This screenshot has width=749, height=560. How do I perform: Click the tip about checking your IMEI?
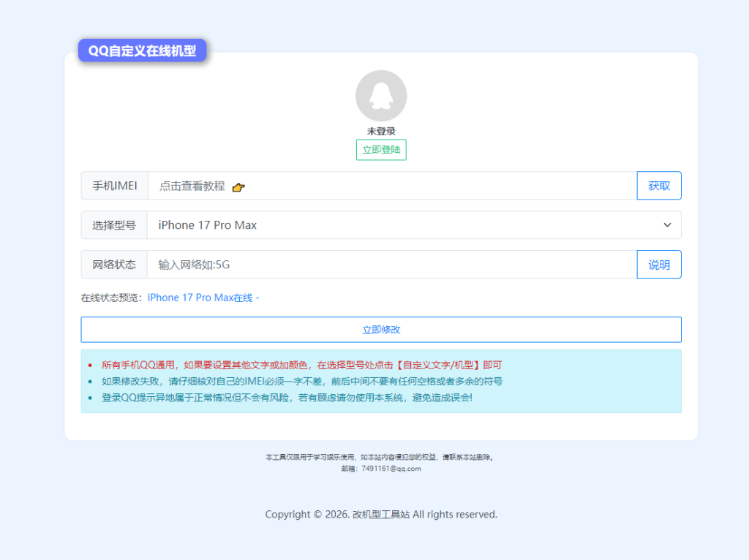302,382
